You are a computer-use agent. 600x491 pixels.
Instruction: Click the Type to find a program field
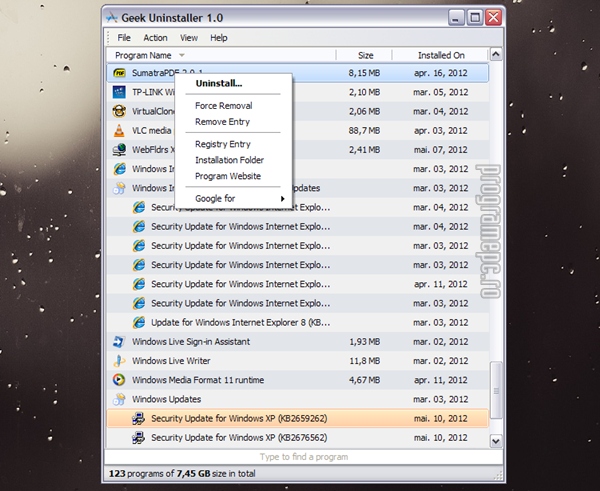(x=303, y=457)
